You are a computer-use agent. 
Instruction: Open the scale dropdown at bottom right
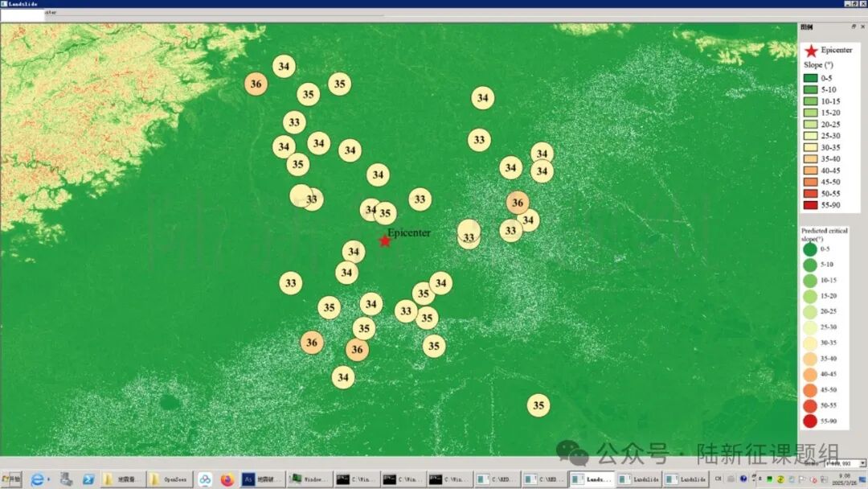click(x=862, y=463)
